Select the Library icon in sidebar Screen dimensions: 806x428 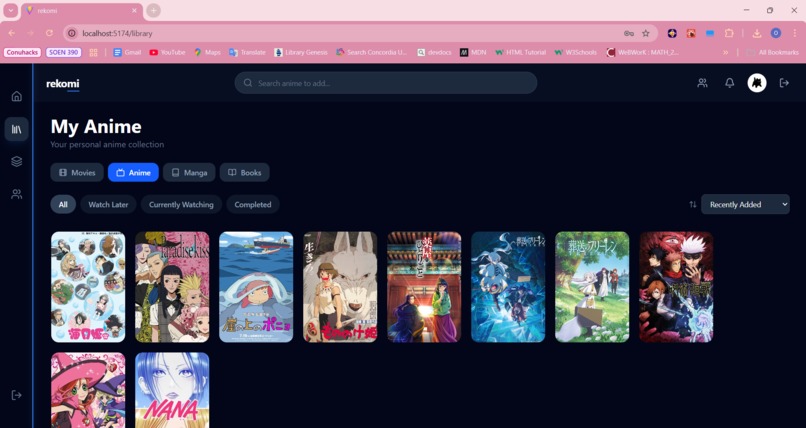(x=16, y=129)
